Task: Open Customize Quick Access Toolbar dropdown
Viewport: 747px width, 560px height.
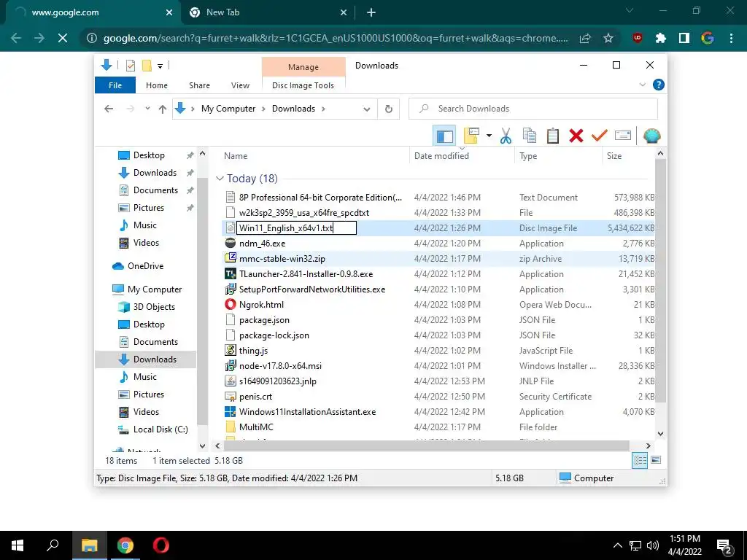Action: pyautogui.click(x=160, y=66)
